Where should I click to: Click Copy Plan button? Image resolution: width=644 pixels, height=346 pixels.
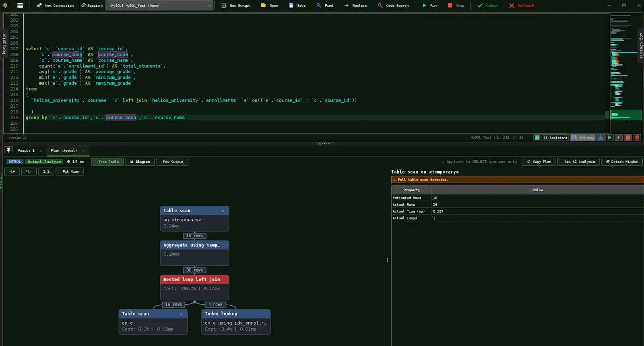tap(539, 162)
